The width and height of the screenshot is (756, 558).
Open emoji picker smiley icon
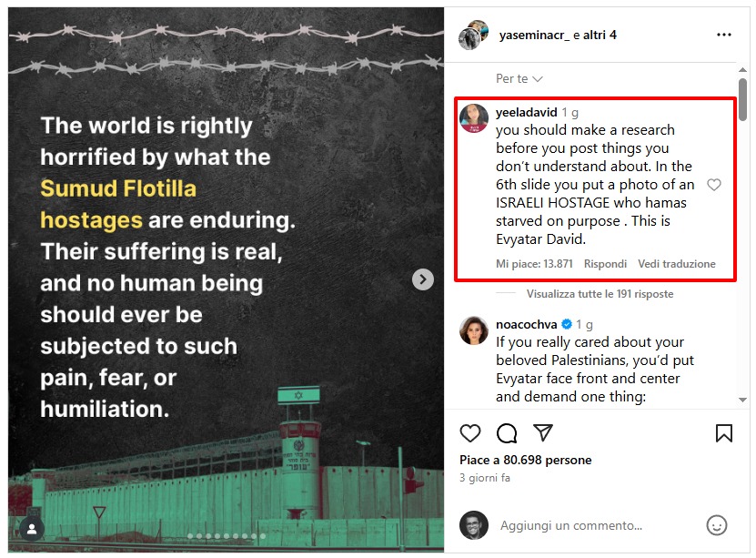tap(717, 525)
